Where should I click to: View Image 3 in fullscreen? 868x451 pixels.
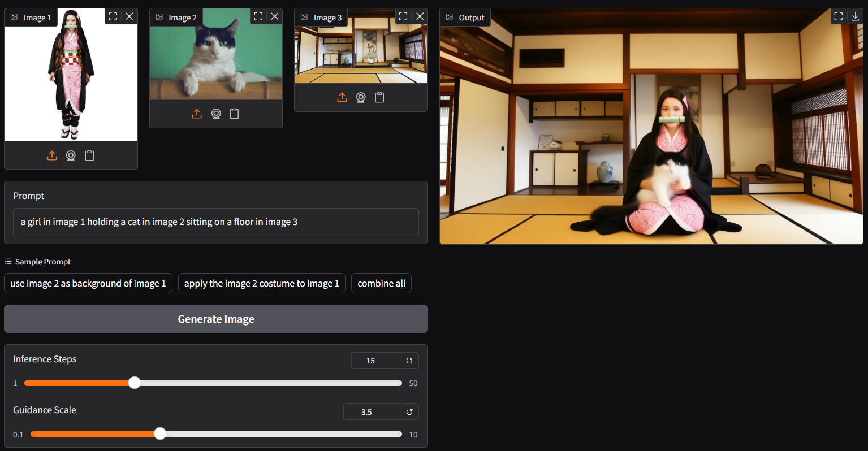[403, 16]
